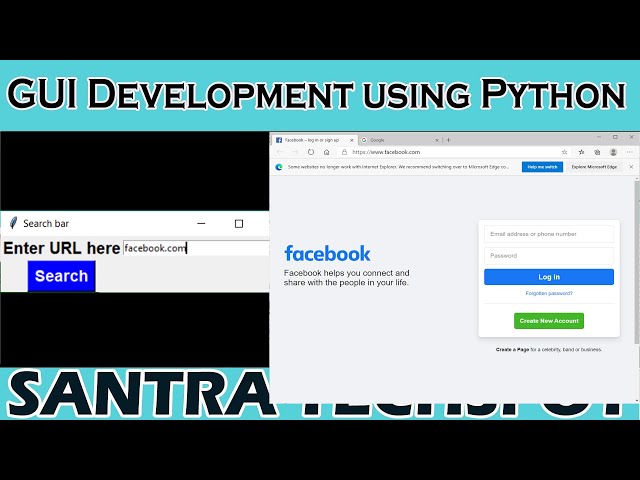
Task: Focus the URL entry field containing facebook.com
Action: (196, 248)
